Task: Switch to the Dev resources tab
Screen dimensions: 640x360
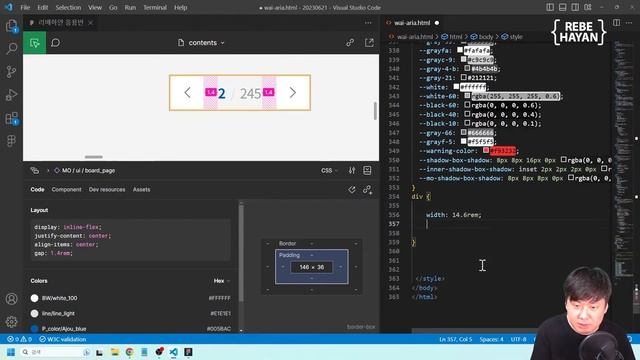Action: (107, 189)
